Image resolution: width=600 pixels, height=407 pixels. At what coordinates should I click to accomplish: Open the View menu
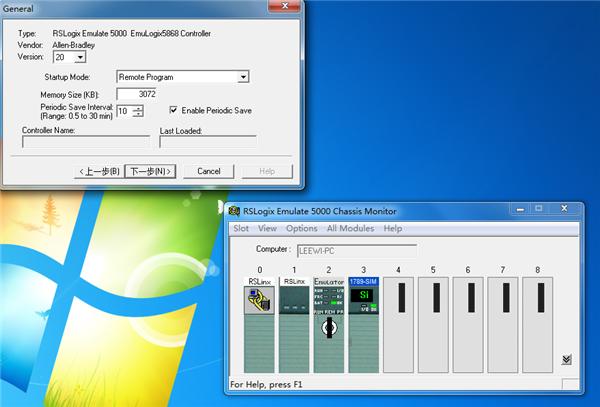pyautogui.click(x=267, y=228)
